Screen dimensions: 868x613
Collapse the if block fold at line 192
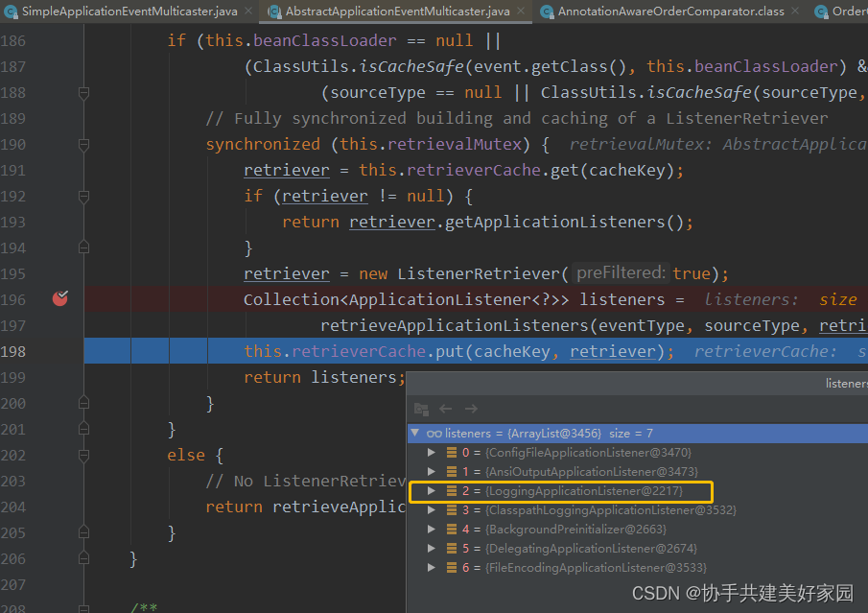(x=83, y=197)
